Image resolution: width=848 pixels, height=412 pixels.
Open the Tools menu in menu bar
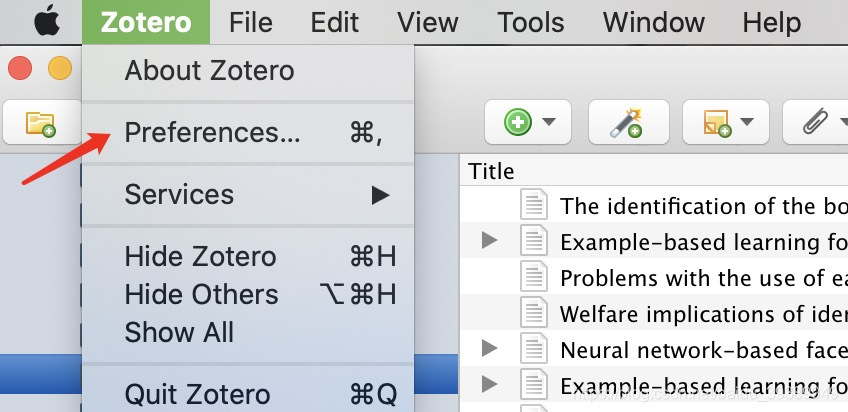click(x=531, y=22)
